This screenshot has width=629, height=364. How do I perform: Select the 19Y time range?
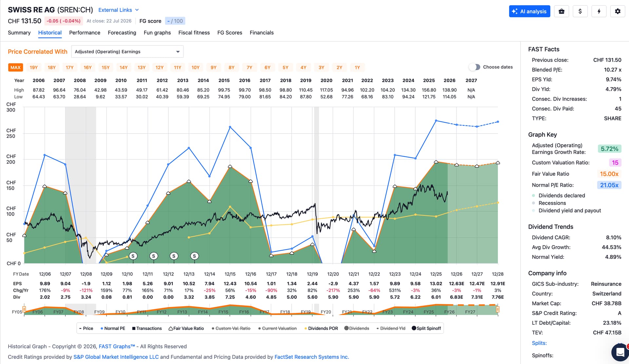[34, 67]
